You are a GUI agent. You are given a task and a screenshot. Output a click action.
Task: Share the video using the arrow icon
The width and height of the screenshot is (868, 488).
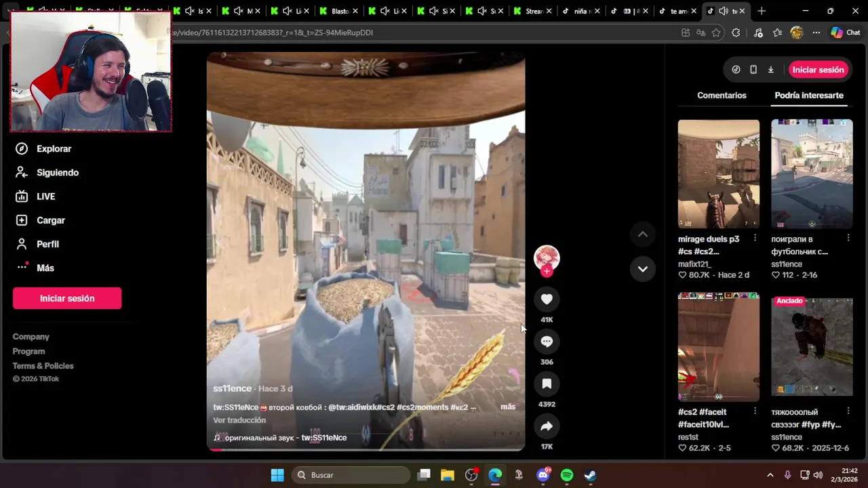click(x=547, y=426)
